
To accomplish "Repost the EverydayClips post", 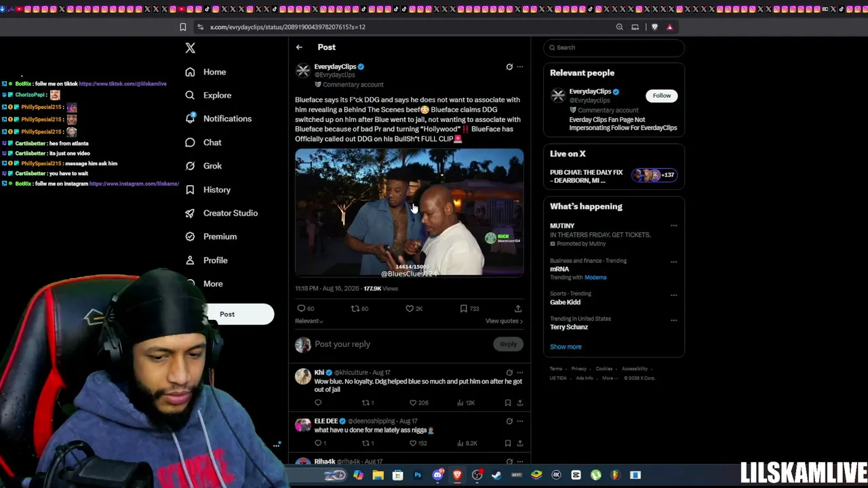I will click(359, 308).
